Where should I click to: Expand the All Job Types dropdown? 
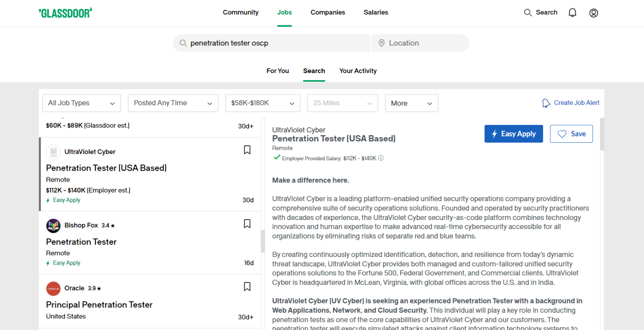pyautogui.click(x=82, y=103)
